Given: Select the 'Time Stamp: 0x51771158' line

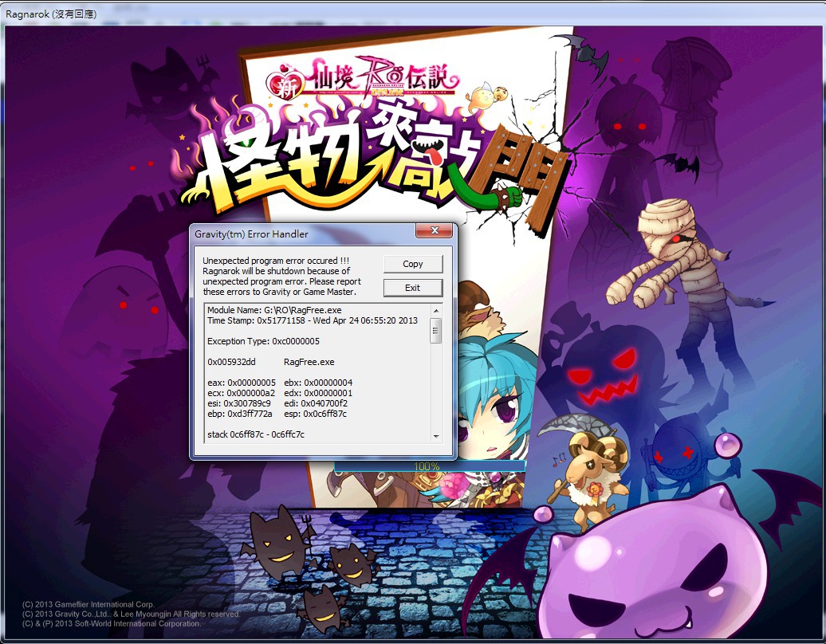Looking at the screenshot, I should [x=313, y=320].
